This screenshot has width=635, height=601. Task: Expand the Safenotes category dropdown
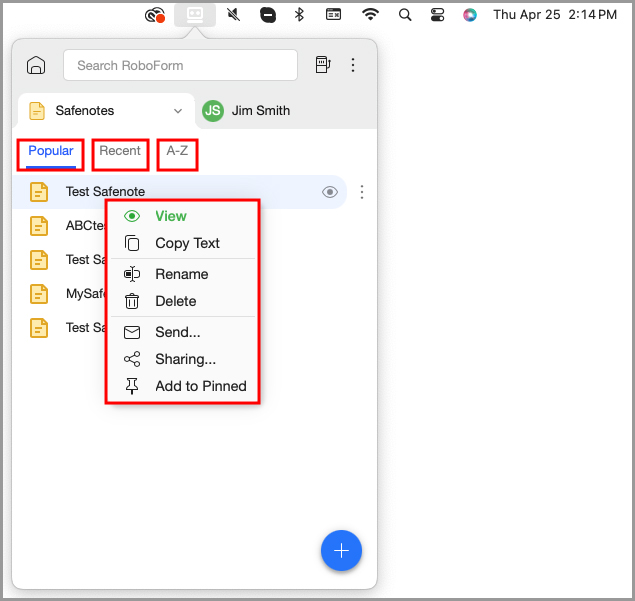[x=178, y=111]
